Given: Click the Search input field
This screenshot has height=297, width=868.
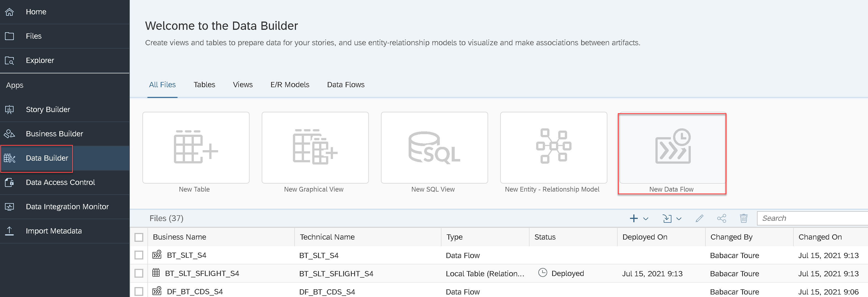Looking at the screenshot, I should pos(813,218).
